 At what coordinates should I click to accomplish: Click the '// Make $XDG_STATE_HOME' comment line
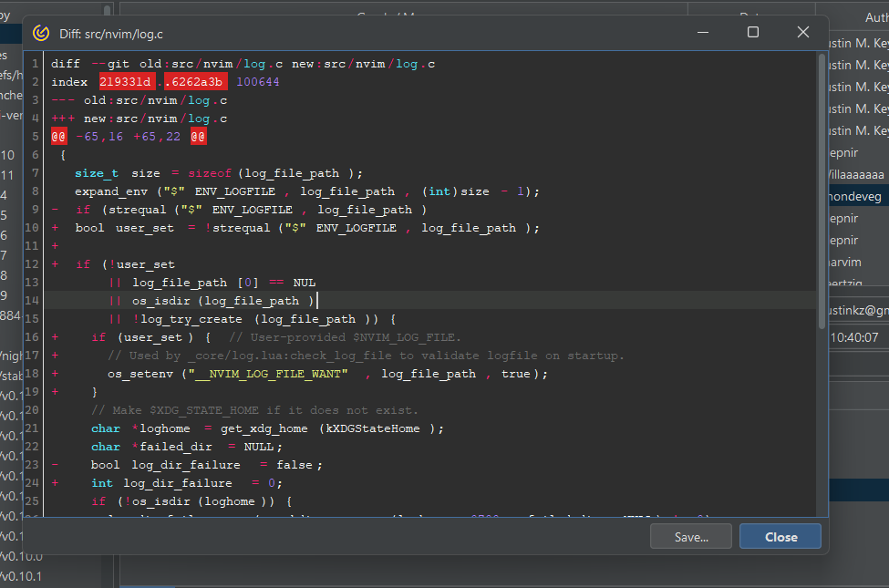coord(254,410)
